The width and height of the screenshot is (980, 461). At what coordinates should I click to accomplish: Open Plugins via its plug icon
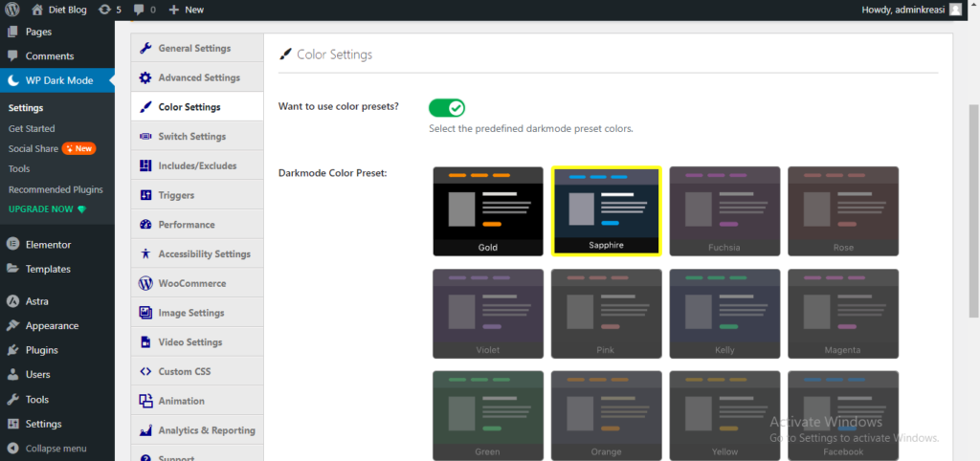point(13,350)
